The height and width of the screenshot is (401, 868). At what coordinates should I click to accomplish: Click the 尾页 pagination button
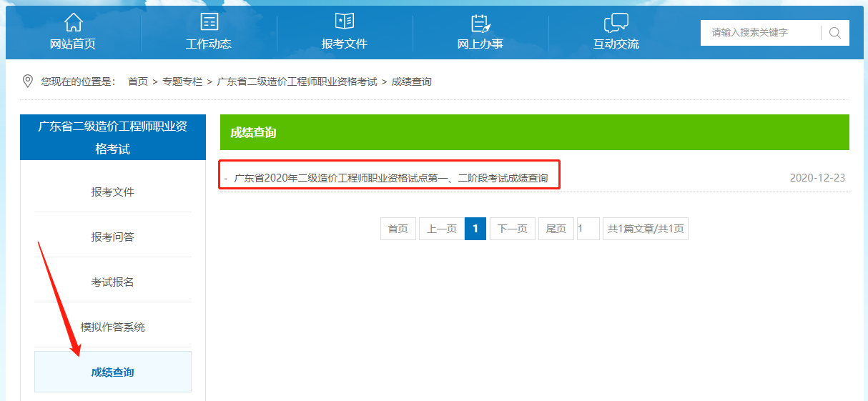(556, 229)
